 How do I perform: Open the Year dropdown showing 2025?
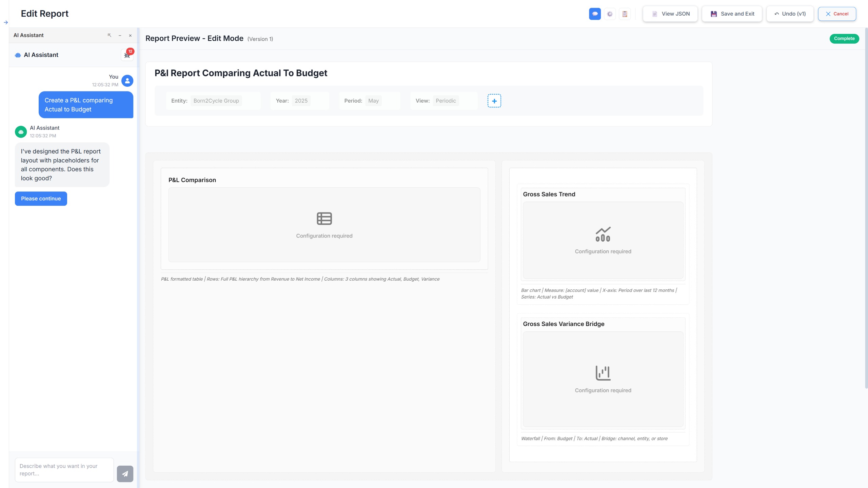click(301, 101)
